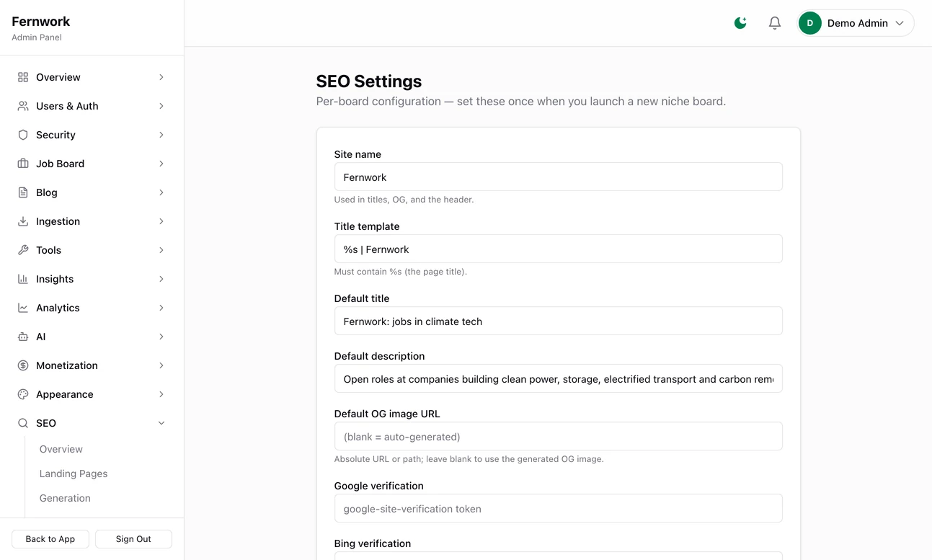This screenshot has width=932, height=560.
Task: Click the Appearance palette icon
Action: (23, 394)
